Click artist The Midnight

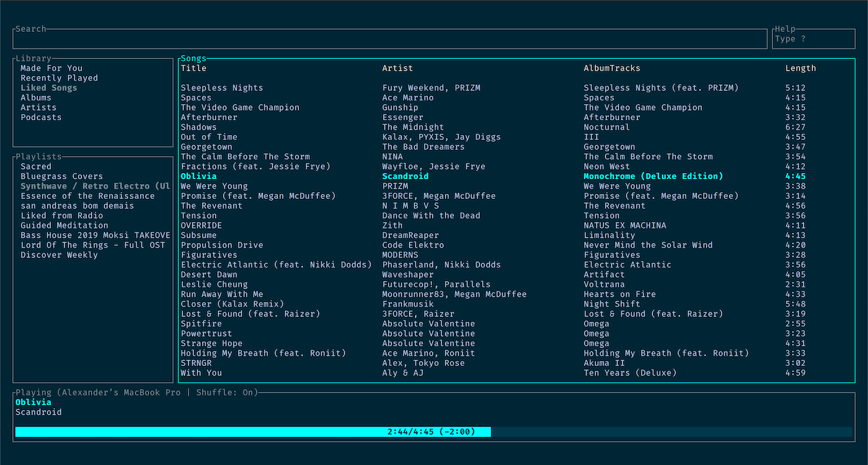(x=413, y=127)
